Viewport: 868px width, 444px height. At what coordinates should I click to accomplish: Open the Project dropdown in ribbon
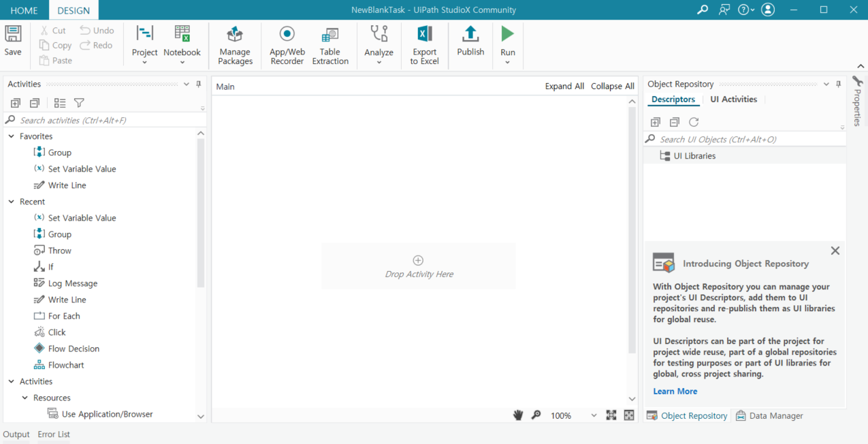(x=144, y=45)
